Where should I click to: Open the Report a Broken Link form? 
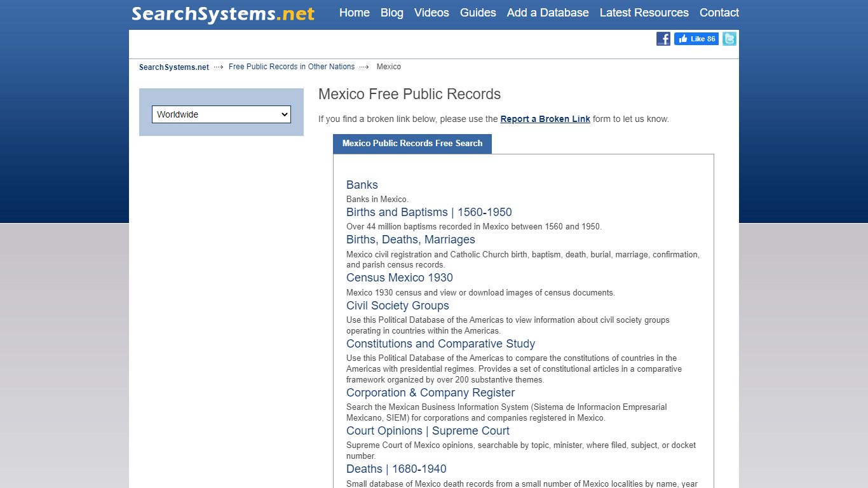[545, 119]
